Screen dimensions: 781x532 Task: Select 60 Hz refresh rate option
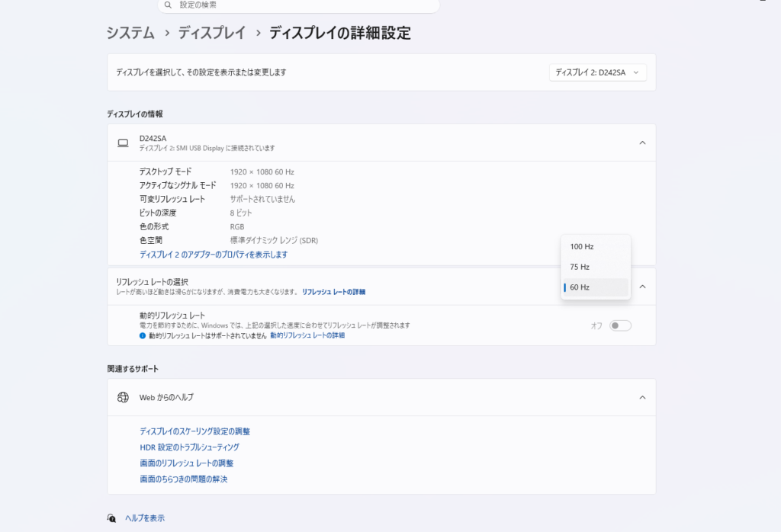click(595, 287)
